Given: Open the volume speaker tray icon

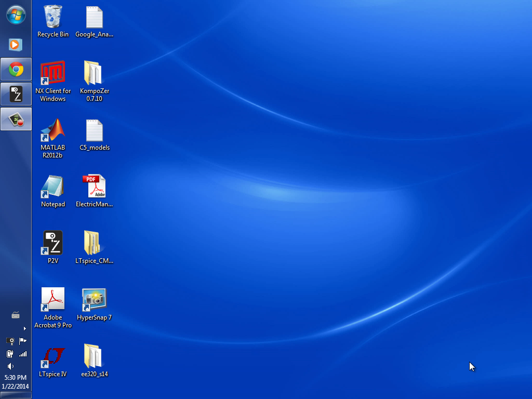Looking at the screenshot, I should pyautogui.click(x=10, y=366).
